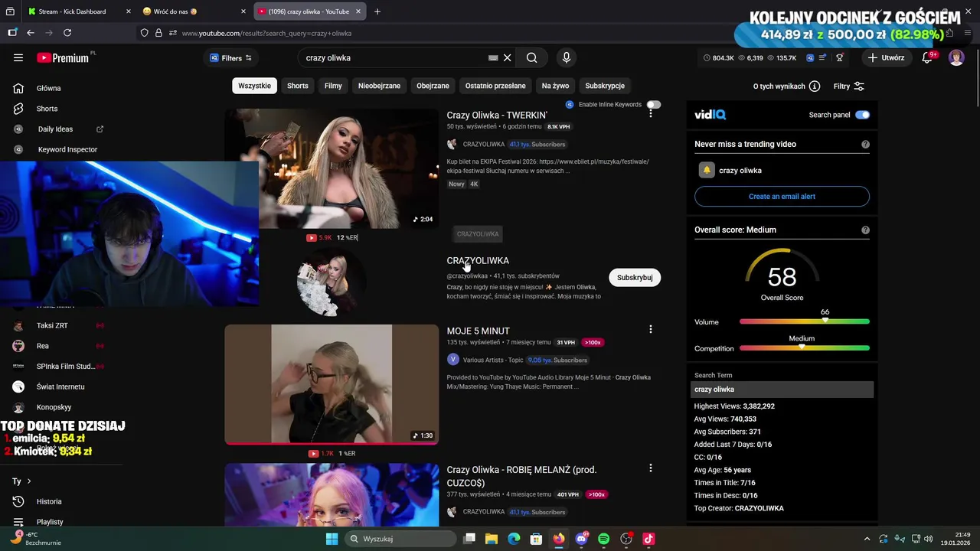Viewport: 980px width, 551px height.
Task: Open Spotify from the taskbar
Action: tap(603, 539)
